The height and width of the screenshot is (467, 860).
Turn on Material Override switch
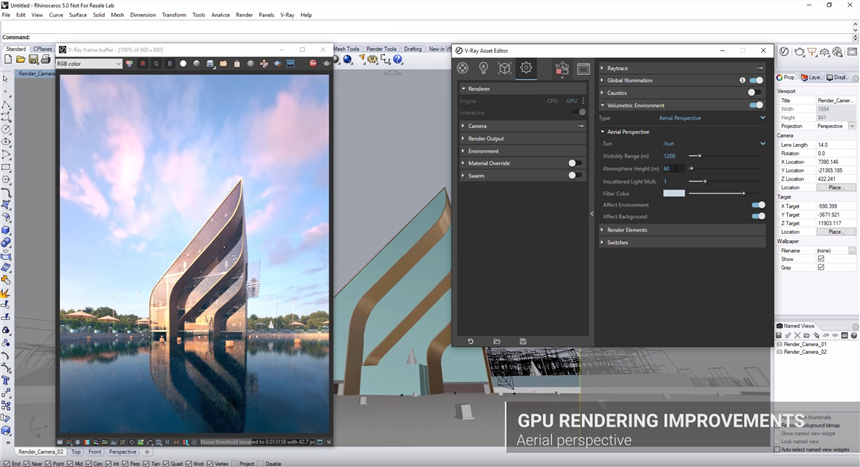click(575, 163)
